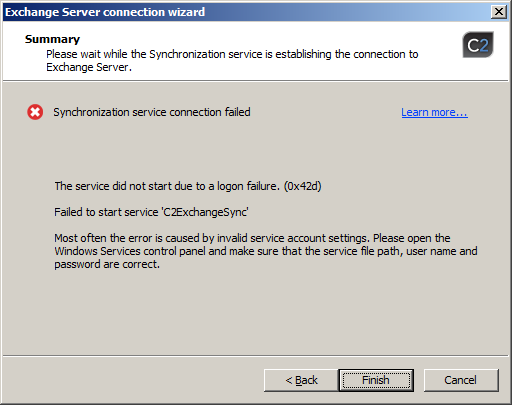
Task: Select the 'Synchronization service connection failed' message
Action: click(x=152, y=112)
